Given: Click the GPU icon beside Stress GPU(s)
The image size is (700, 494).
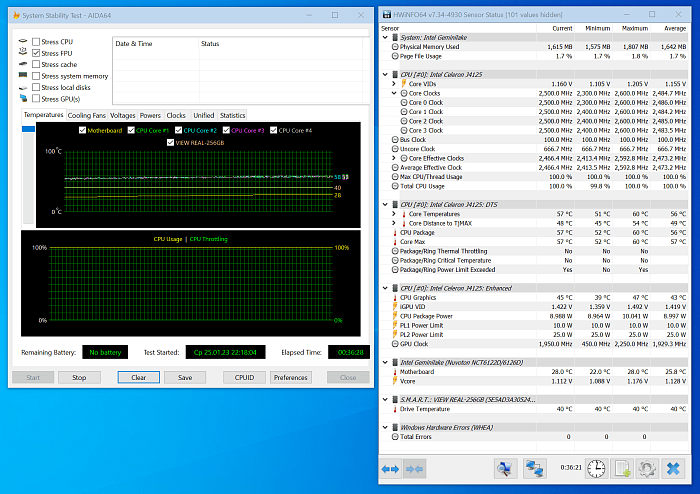Looking at the screenshot, I should click(x=23, y=98).
